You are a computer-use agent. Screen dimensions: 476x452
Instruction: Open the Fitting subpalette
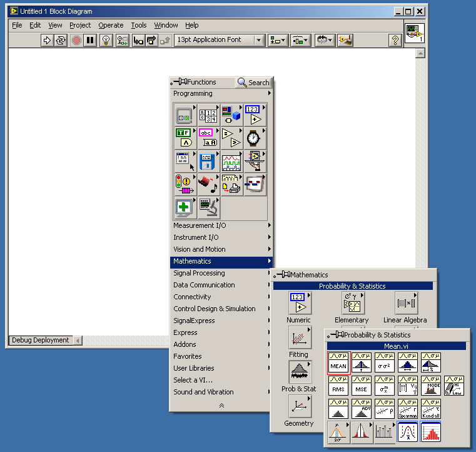coord(299,338)
